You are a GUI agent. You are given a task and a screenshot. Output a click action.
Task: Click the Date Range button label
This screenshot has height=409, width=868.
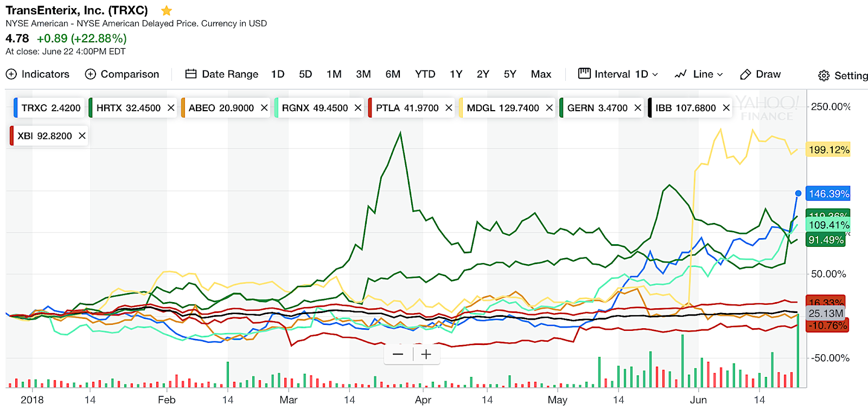click(x=230, y=74)
